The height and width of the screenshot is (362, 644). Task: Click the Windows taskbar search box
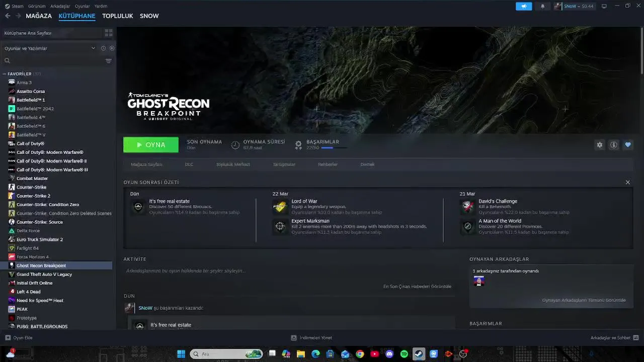pos(226,354)
